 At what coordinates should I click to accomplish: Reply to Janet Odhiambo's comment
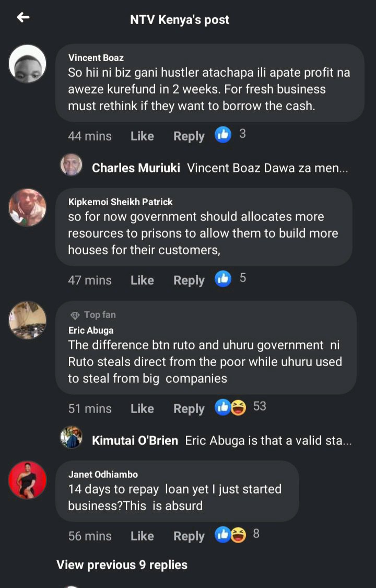[189, 536]
